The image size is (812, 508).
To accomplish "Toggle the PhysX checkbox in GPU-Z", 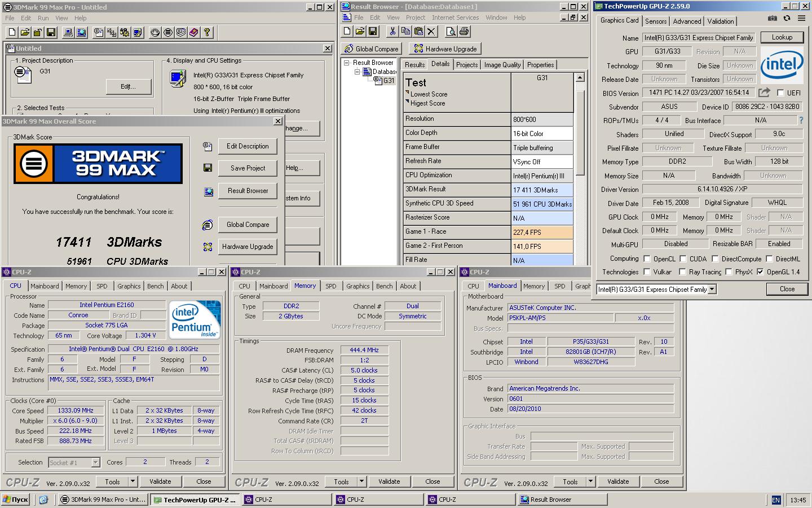I will point(729,272).
